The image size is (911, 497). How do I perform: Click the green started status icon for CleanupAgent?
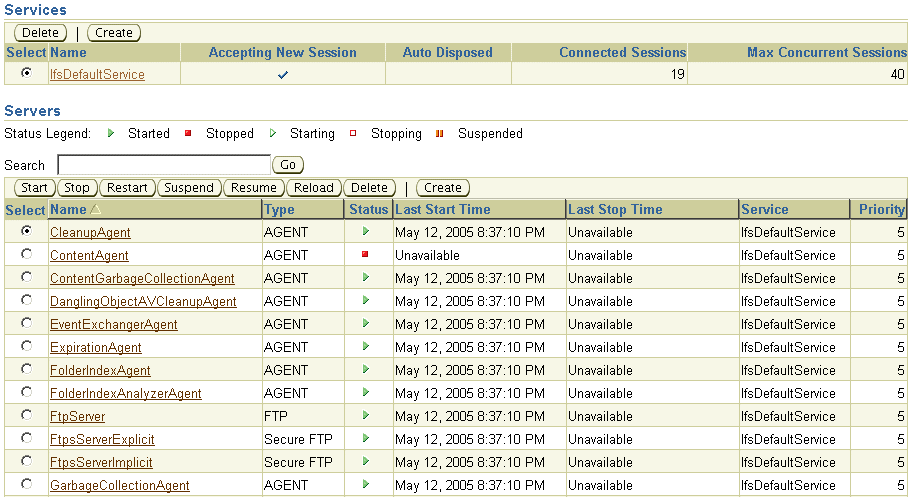coord(366,232)
